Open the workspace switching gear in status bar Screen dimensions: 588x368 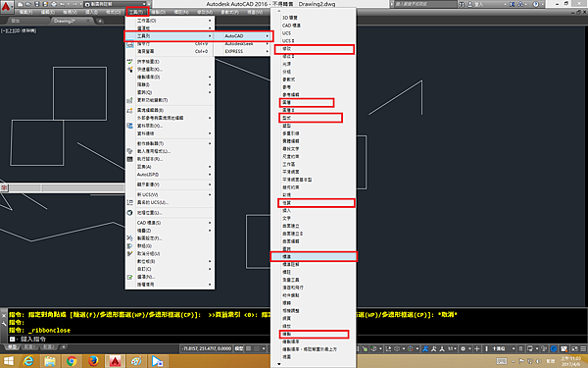click(x=465, y=348)
